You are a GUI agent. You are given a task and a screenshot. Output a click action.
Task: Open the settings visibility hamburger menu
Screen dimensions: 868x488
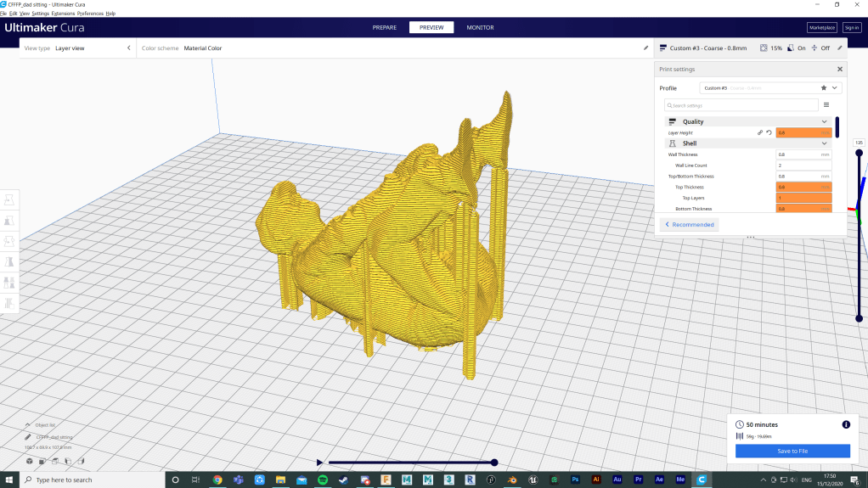(826, 105)
